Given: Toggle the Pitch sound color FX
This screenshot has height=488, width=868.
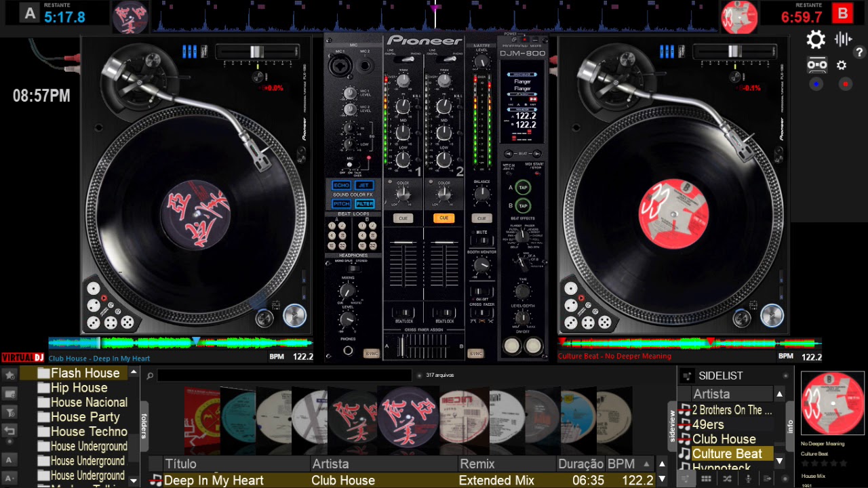Looking at the screenshot, I should tap(341, 203).
